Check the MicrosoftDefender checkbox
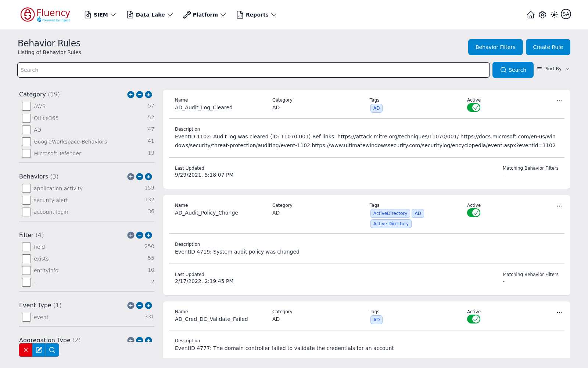 (26, 153)
